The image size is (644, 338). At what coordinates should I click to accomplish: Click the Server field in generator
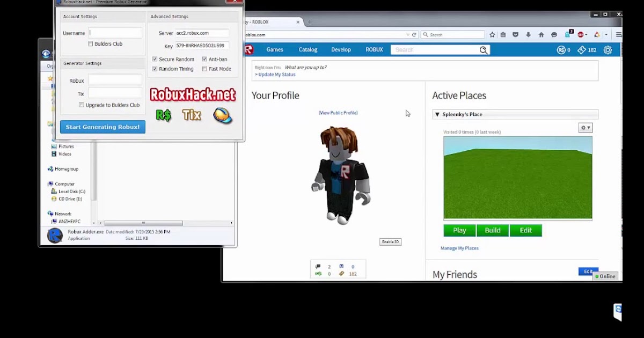click(202, 33)
